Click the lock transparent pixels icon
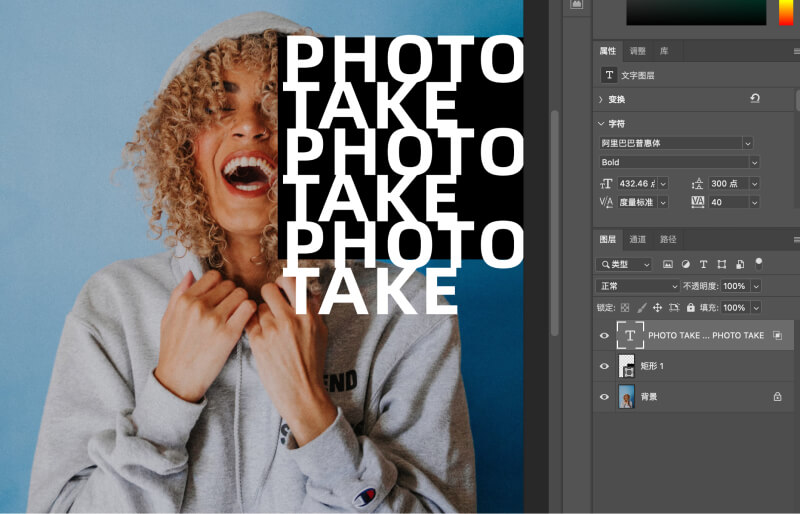800x514 pixels. click(x=626, y=308)
